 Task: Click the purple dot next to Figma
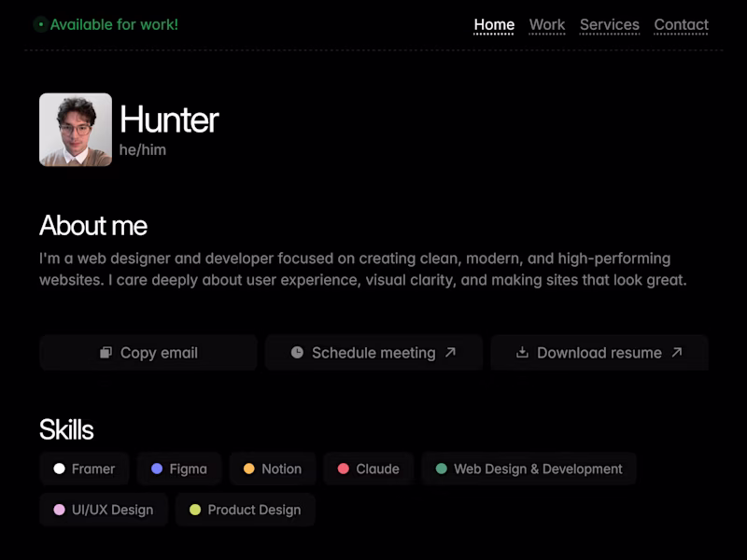point(157,469)
